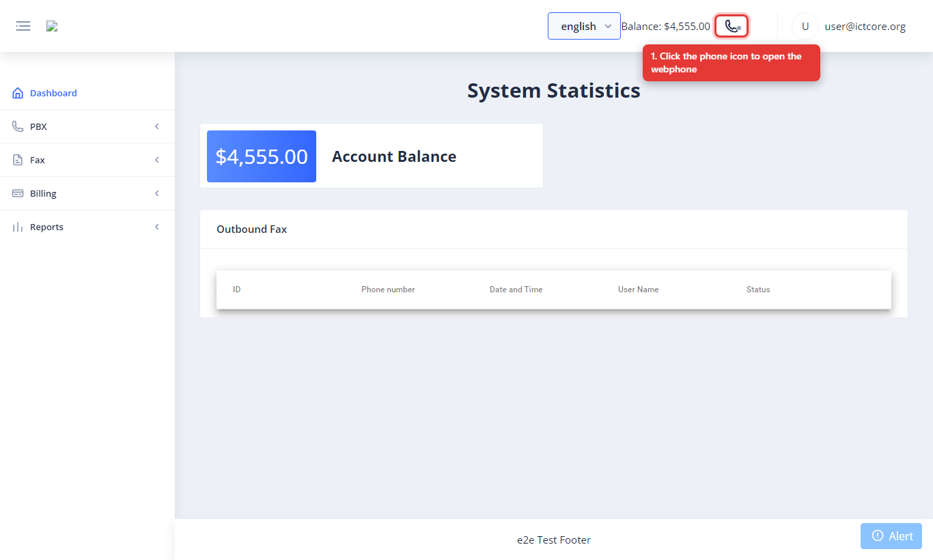Click the Phone number column header

(x=388, y=290)
